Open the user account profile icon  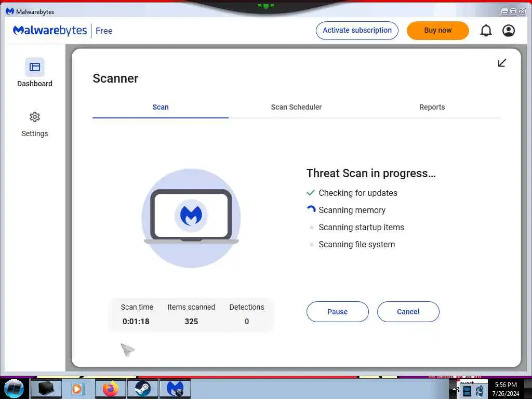pos(508,31)
